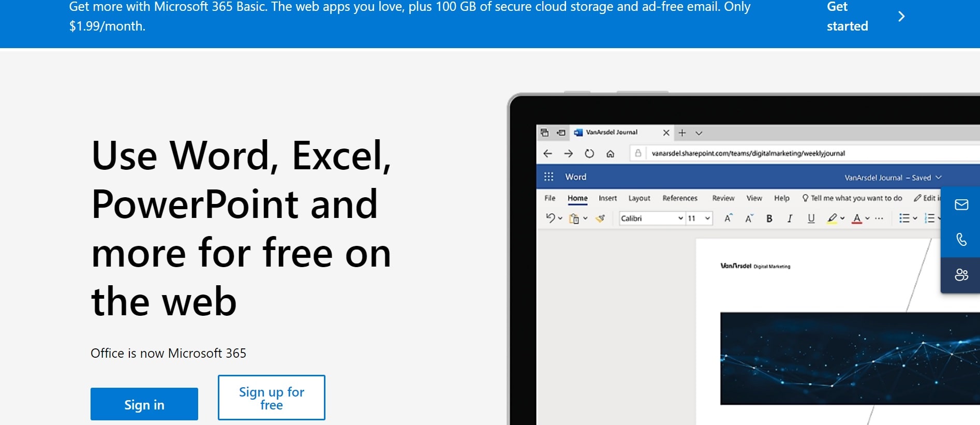Click the VanArsdel Digital Marketing logo in document

[x=755, y=266]
